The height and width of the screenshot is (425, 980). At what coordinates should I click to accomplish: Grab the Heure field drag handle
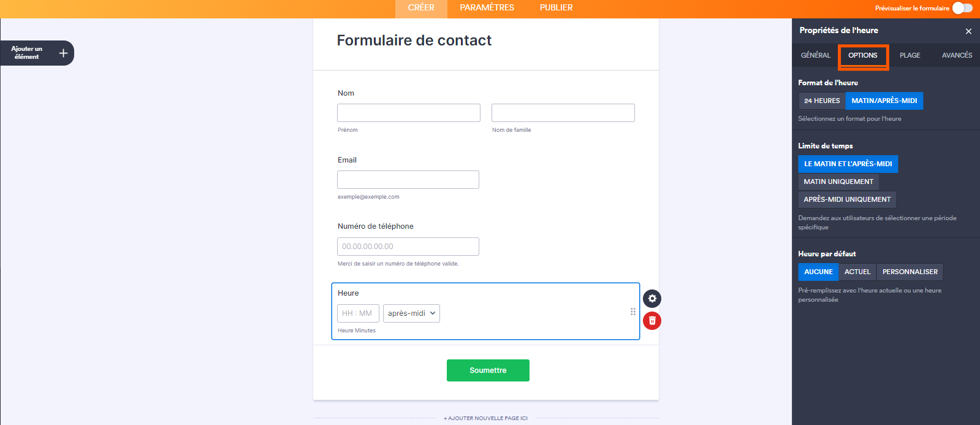coord(633,312)
